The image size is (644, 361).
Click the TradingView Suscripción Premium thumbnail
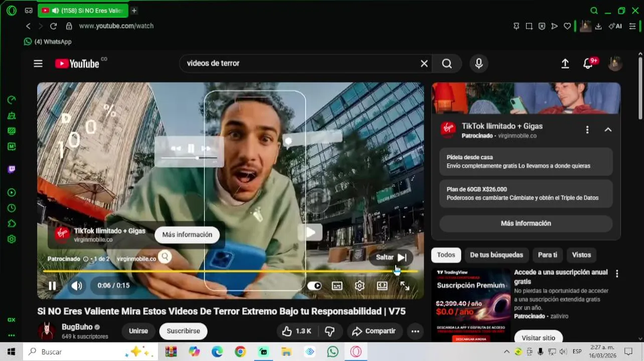click(x=470, y=305)
